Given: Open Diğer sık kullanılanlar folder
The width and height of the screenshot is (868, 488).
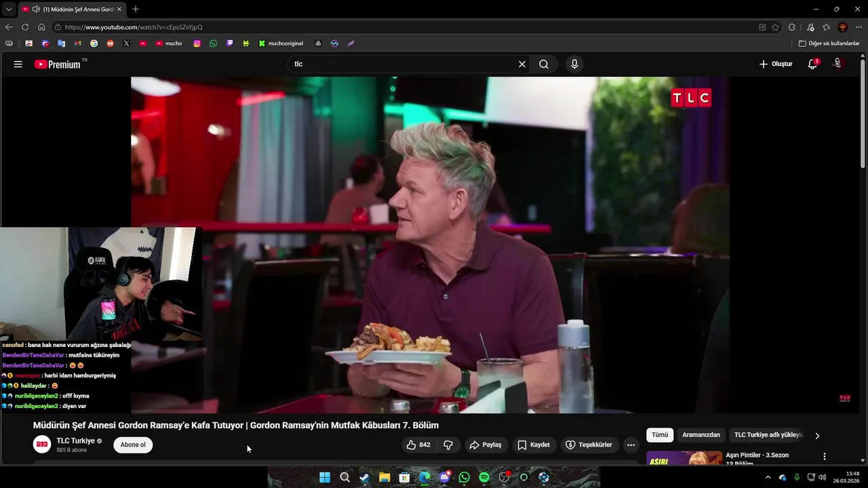Looking at the screenshot, I should pyautogui.click(x=829, y=43).
